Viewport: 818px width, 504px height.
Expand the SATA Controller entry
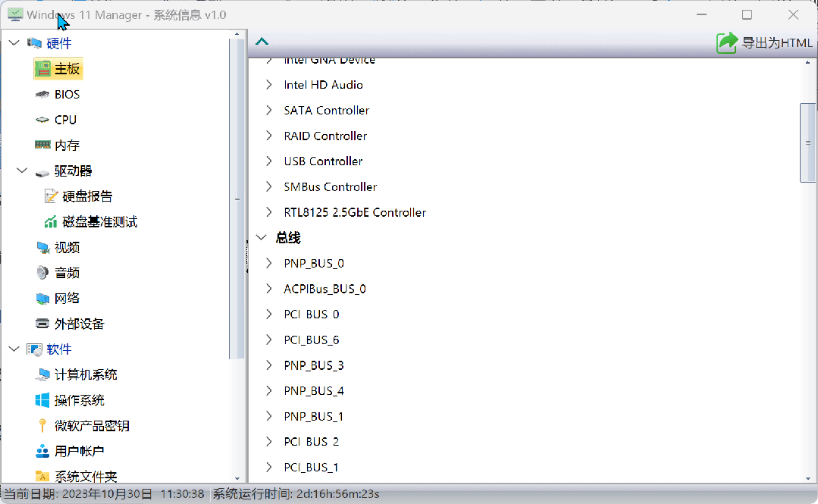[268, 110]
